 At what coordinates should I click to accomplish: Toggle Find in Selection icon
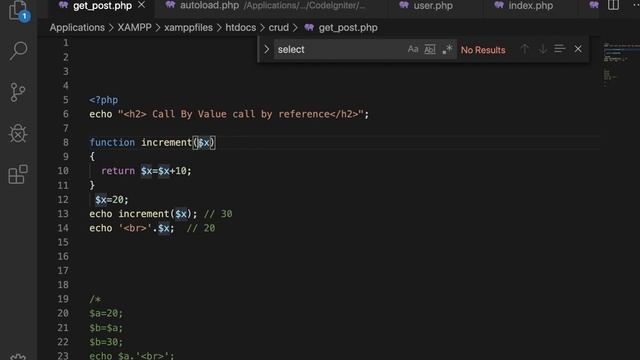pyautogui.click(x=560, y=49)
